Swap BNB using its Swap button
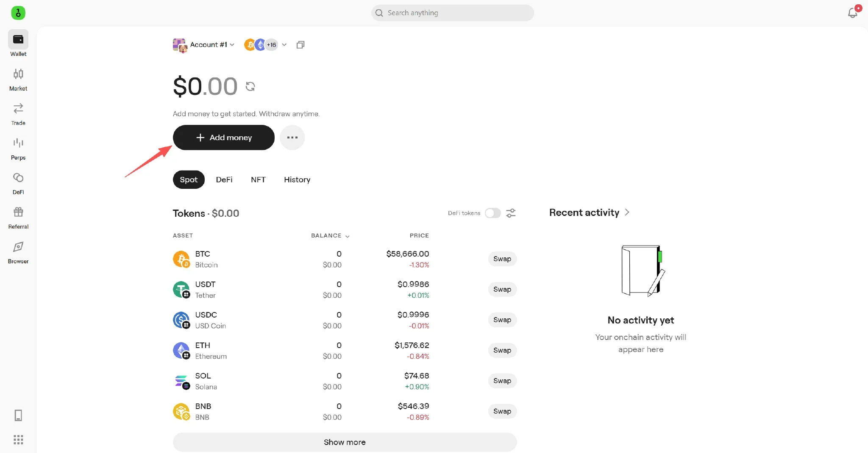Image resolution: width=868 pixels, height=453 pixels. (502, 411)
